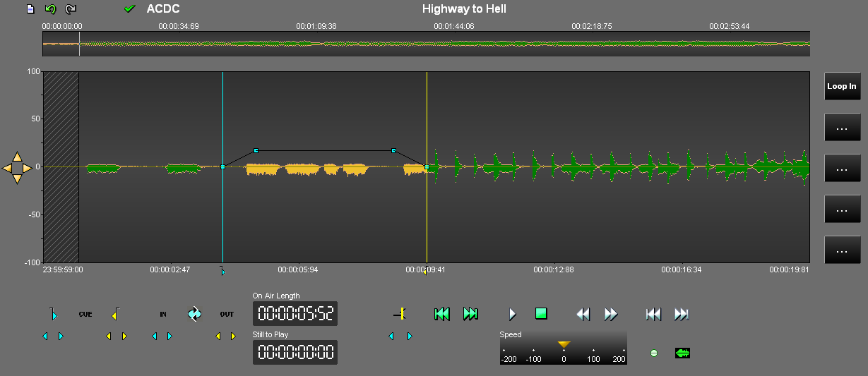Screen dimensions: 868x376
Task: Click the new document icon
Action: (30, 9)
